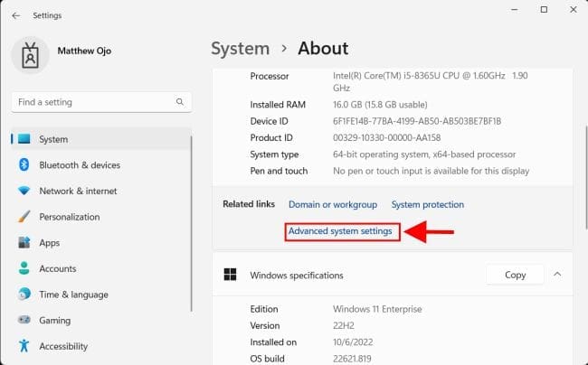
Task: Click the Personalization paintbrush icon
Action: tap(24, 217)
